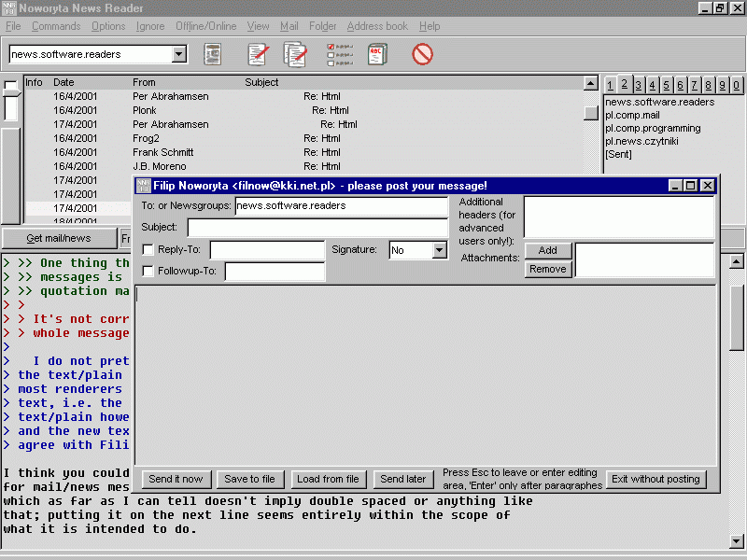This screenshot has width=747, height=560.
Task: Open the Address book menu
Action: (377, 26)
